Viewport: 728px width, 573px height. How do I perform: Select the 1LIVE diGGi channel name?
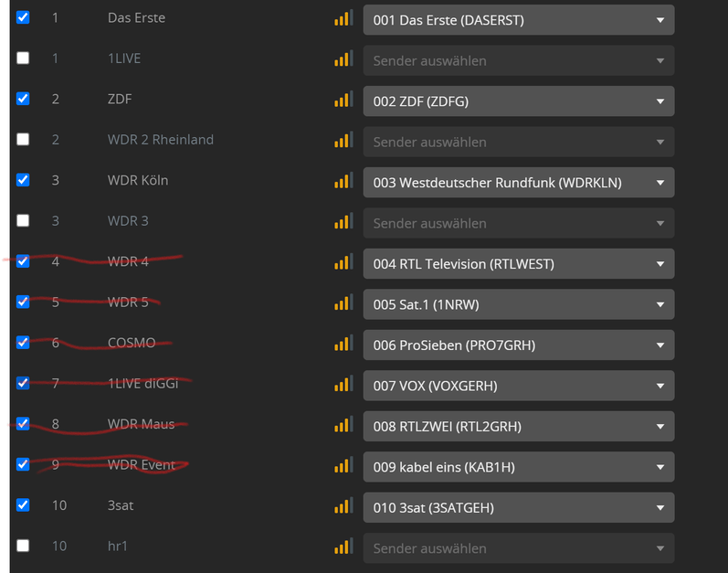143,384
